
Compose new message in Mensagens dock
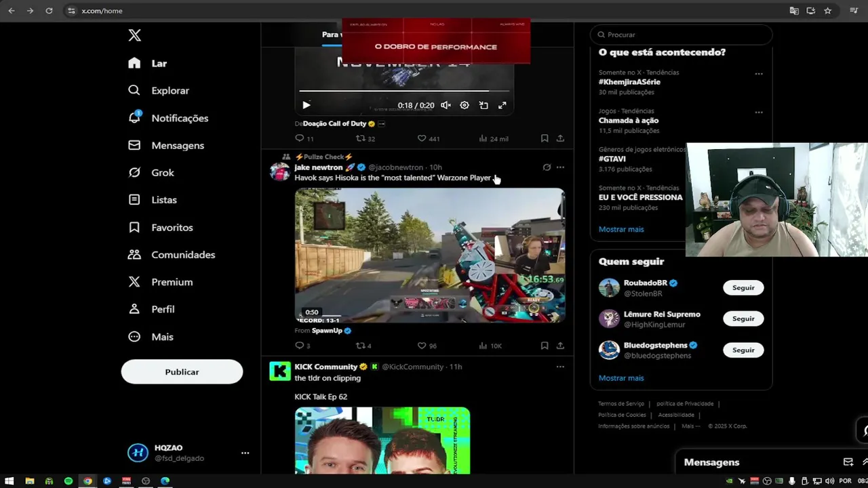click(x=848, y=462)
